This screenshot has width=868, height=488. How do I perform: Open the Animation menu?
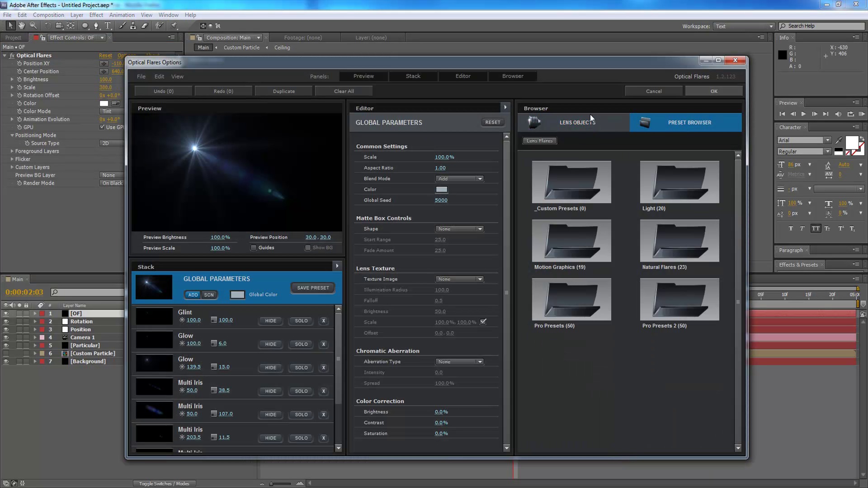122,15
